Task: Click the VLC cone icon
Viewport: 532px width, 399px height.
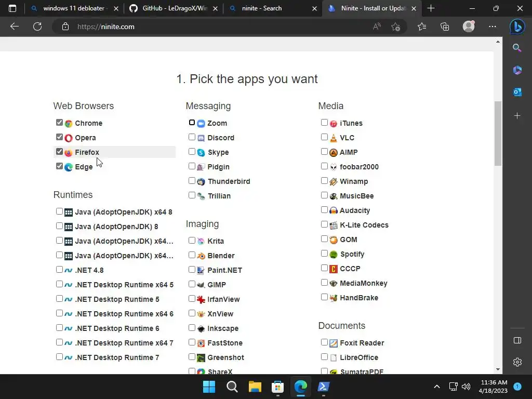Action: [334, 138]
